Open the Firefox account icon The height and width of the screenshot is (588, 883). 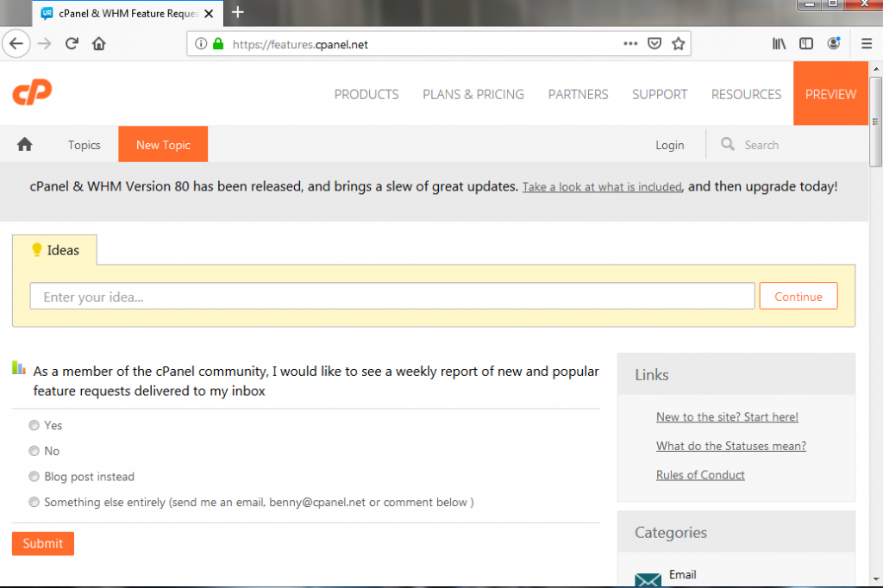click(834, 43)
